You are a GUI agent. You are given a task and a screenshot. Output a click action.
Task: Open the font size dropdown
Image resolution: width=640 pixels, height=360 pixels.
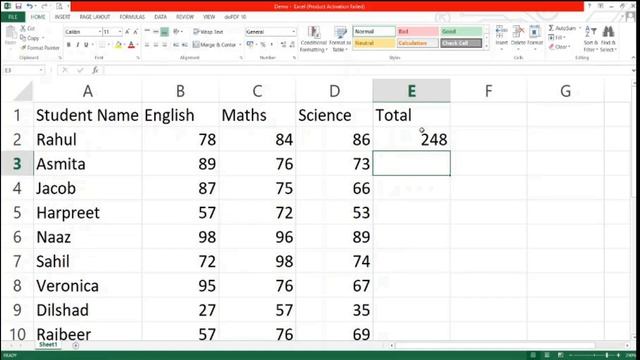[x=120, y=32]
